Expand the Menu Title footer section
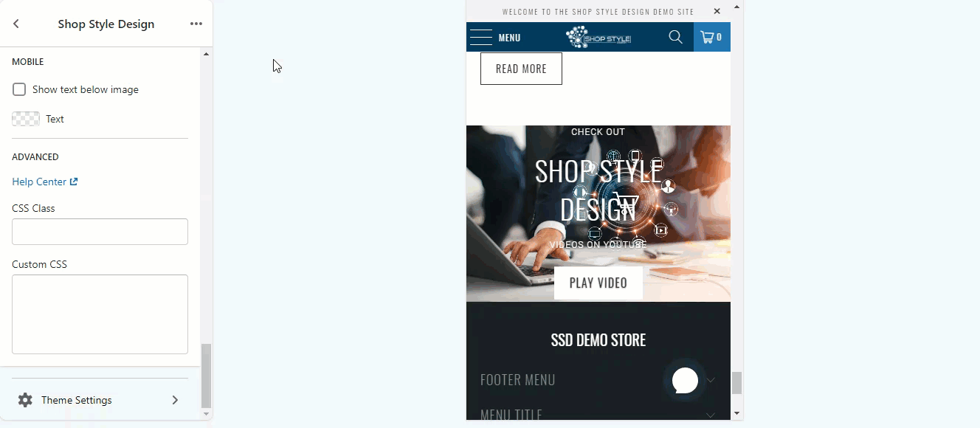The width and height of the screenshot is (980, 428). pyautogui.click(x=598, y=415)
